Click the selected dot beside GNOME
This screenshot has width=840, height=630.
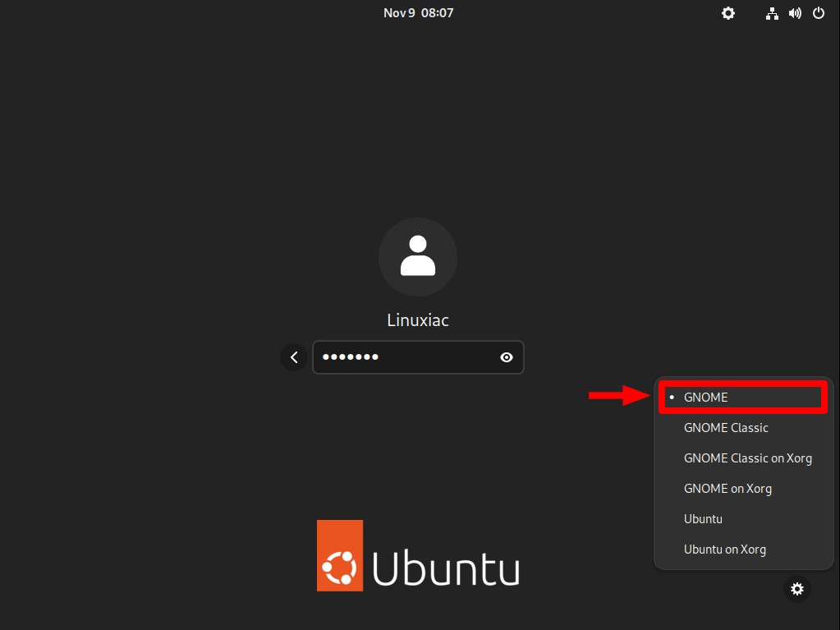[672, 397]
